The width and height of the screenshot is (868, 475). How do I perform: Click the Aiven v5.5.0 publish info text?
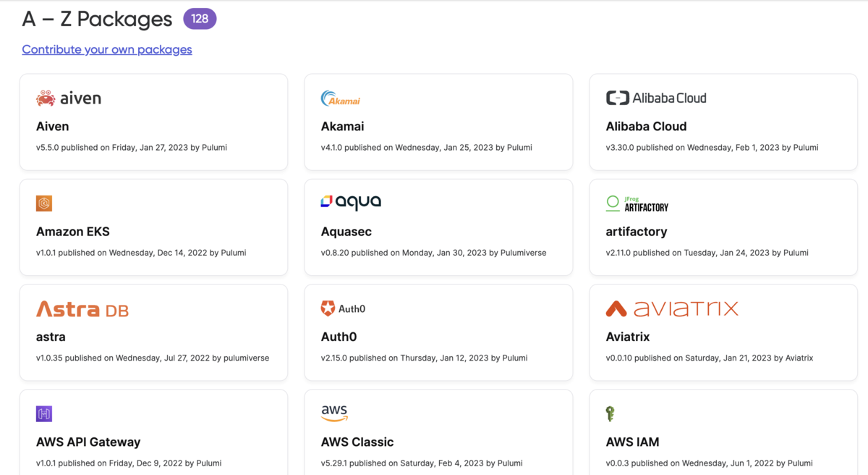(x=132, y=147)
